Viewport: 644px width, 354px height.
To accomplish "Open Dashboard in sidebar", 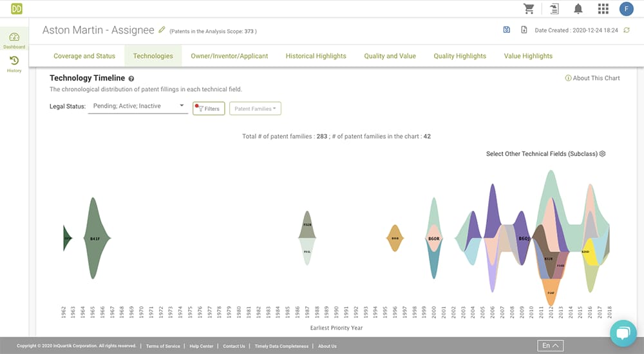I will (14, 40).
